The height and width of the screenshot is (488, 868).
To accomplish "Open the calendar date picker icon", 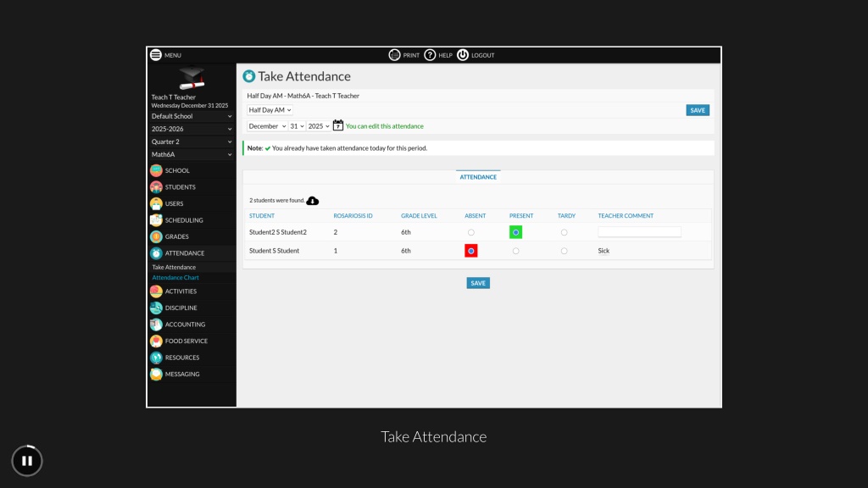I will pos(337,125).
